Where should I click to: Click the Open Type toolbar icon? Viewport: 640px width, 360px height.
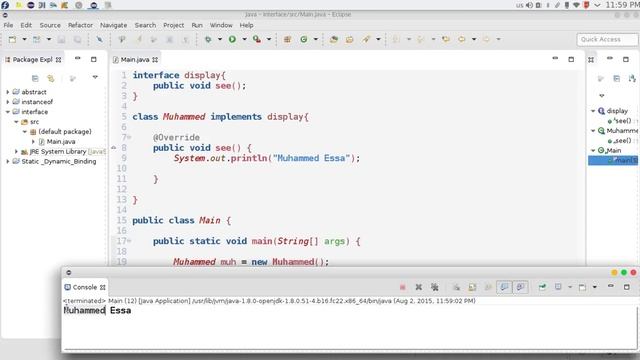(334, 39)
